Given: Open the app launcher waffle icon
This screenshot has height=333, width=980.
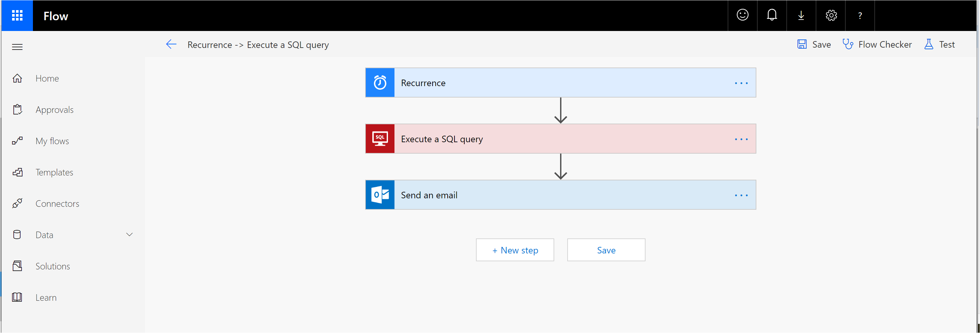Looking at the screenshot, I should tap(17, 16).
